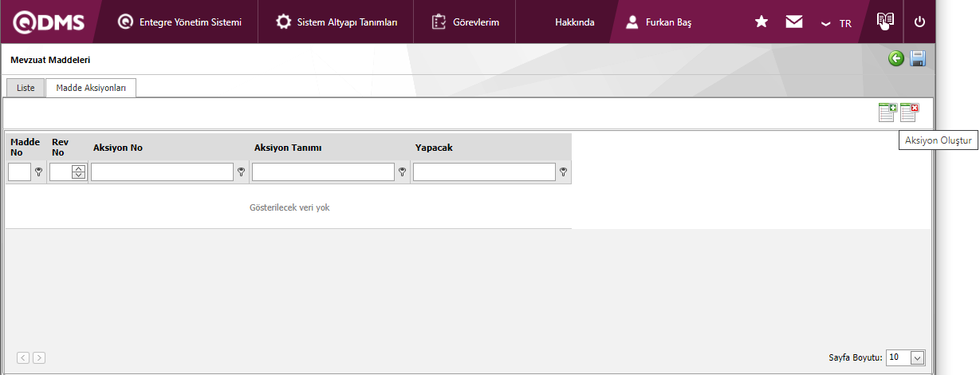This screenshot has width=980, height=375.
Task: Open the messages envelope icon
Action: tap(794, 22)
